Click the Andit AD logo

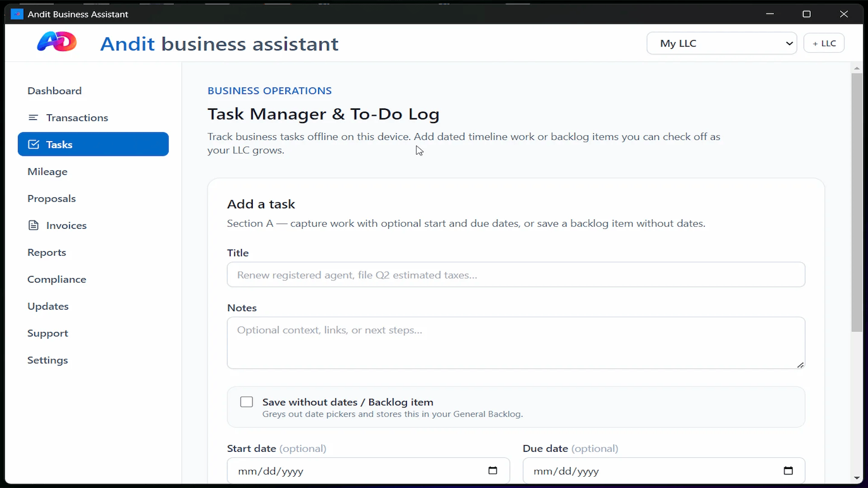tap(57, 42)
